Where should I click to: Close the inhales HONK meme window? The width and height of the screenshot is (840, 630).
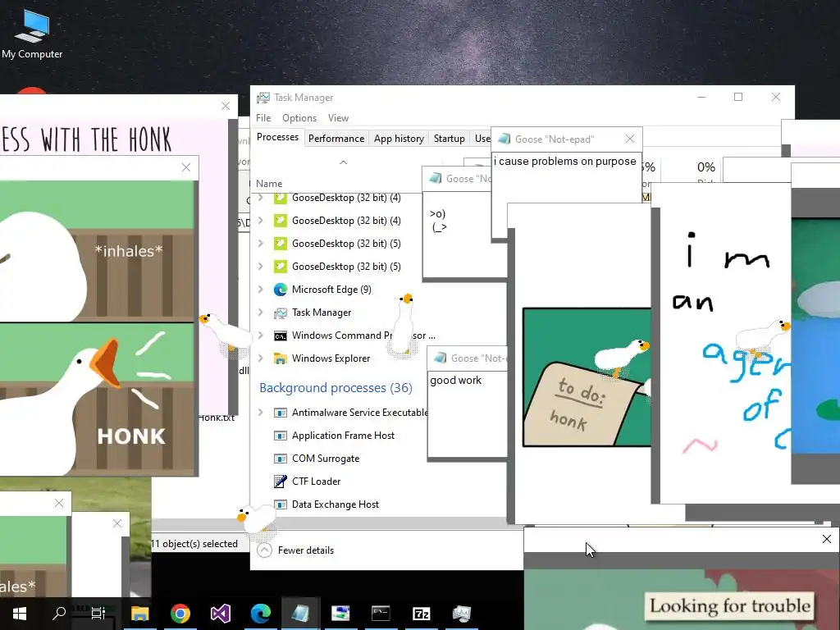(x=186, y=167)
